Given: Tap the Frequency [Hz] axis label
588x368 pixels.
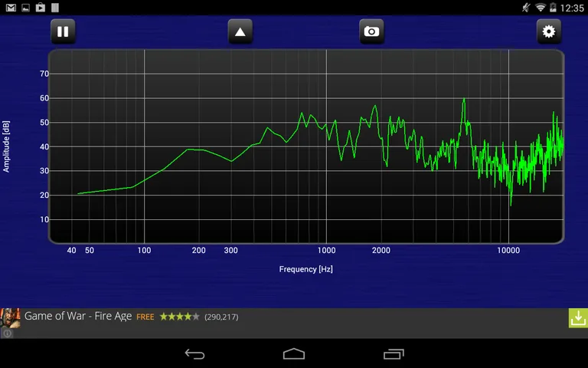Looking at the screenshot, I should (305, 269).
